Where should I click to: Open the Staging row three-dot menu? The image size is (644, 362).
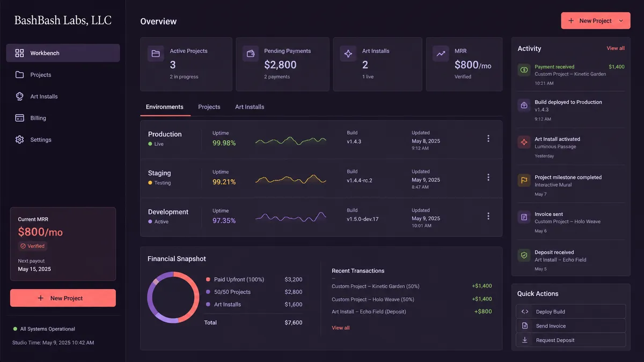[x=488, y=178]
